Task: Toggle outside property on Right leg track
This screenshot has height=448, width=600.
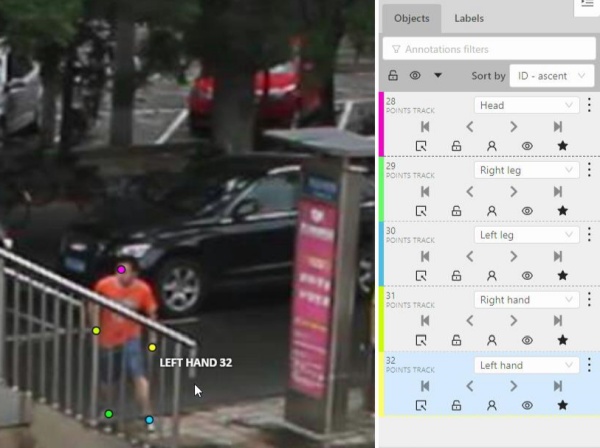Action: [x=421, y=211]
